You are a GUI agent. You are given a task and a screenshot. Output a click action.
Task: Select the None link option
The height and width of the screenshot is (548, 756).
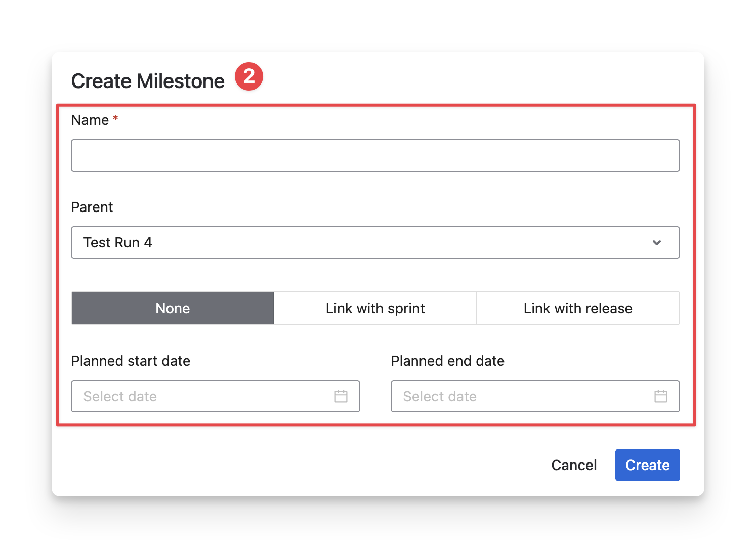pos(173,308)
